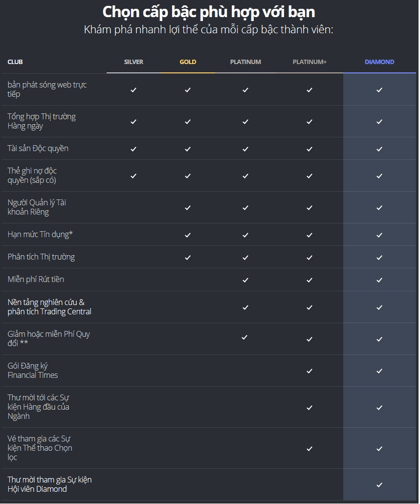Screen dimensions: 420x504
Task: Click 'Vé tham gia các Sự kiện Thể thao Chọn lọc'
Action: coord(40,448)
